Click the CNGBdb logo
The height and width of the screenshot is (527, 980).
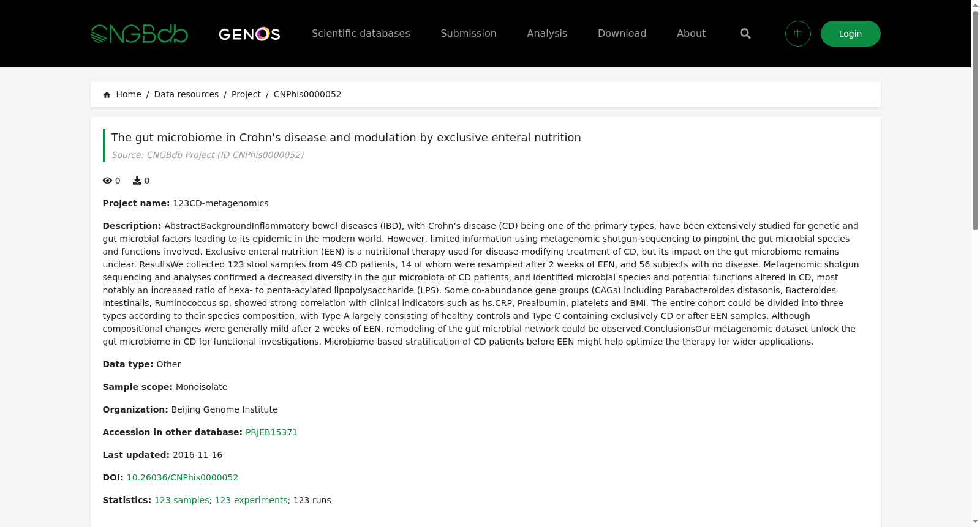point(139,34)
